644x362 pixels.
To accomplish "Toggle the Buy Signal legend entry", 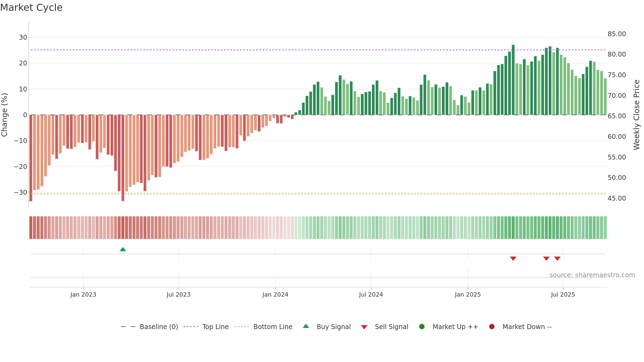I will click(327, 327).
